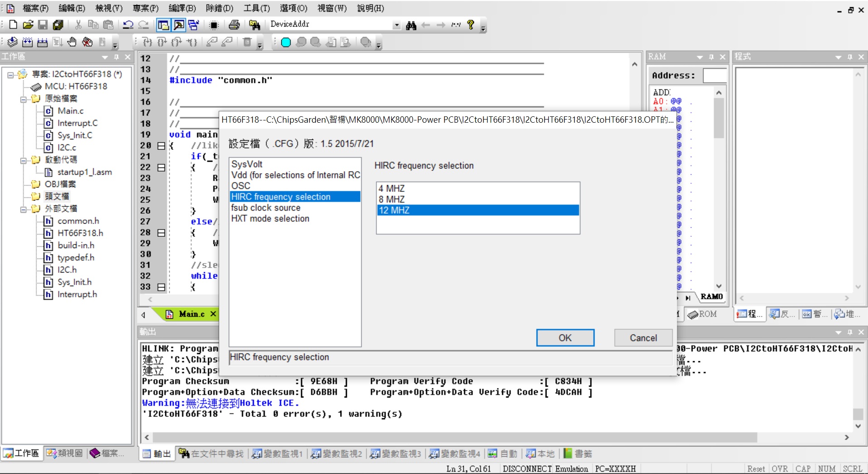
Task: Click the clipboard paste icon
Action: (108, 24)
